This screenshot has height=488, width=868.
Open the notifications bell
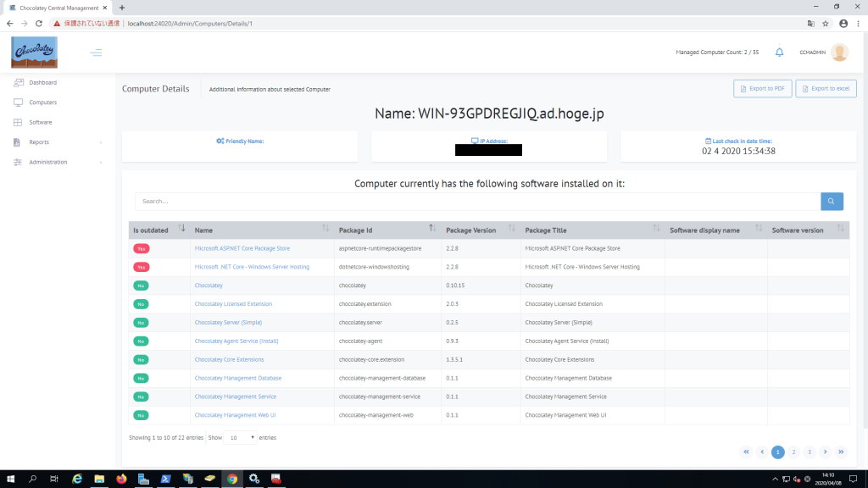click(x=779, y=52)
